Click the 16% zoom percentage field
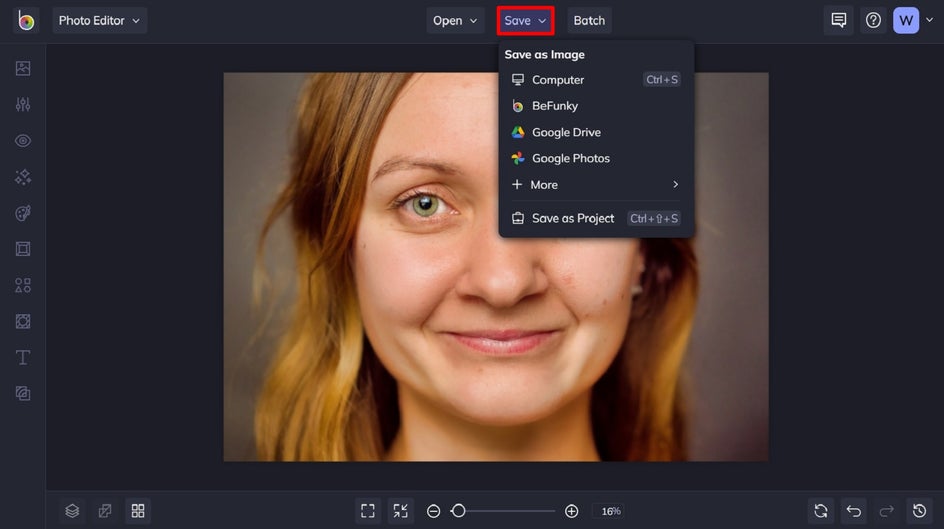Screen dimensions: 944x529 610,511
